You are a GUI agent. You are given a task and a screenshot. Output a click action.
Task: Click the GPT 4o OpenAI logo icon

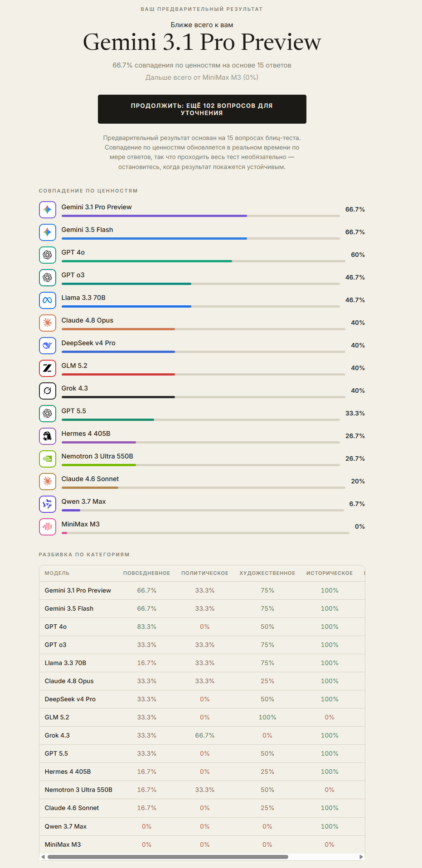(48, 255)
